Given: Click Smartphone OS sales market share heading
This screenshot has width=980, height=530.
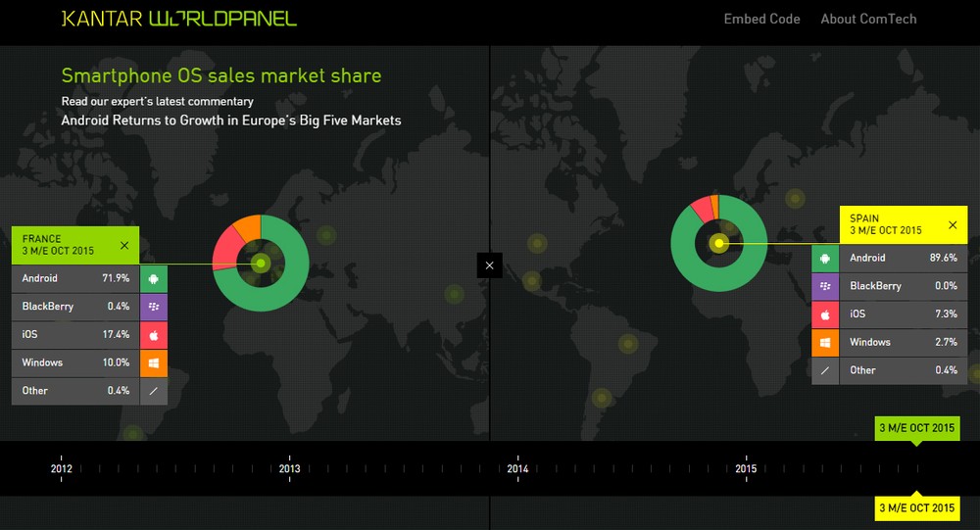Looking at the screenshot, I should tap(221, 75).
